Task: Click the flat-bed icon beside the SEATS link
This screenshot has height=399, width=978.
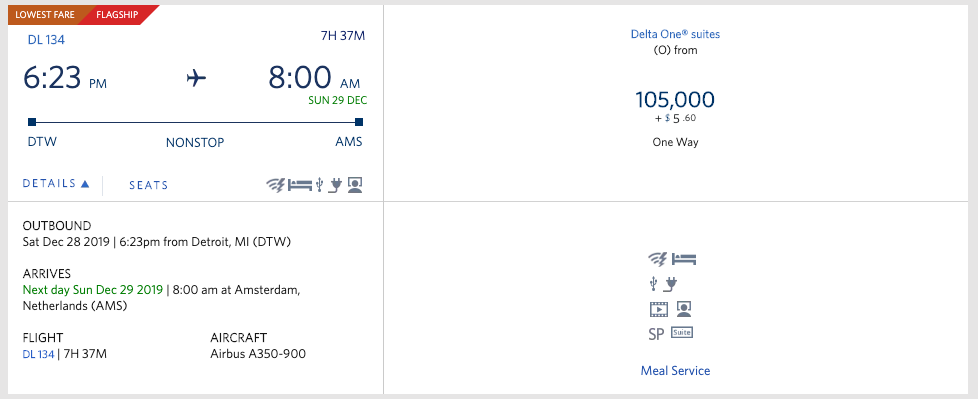Action: pos(299,185)
